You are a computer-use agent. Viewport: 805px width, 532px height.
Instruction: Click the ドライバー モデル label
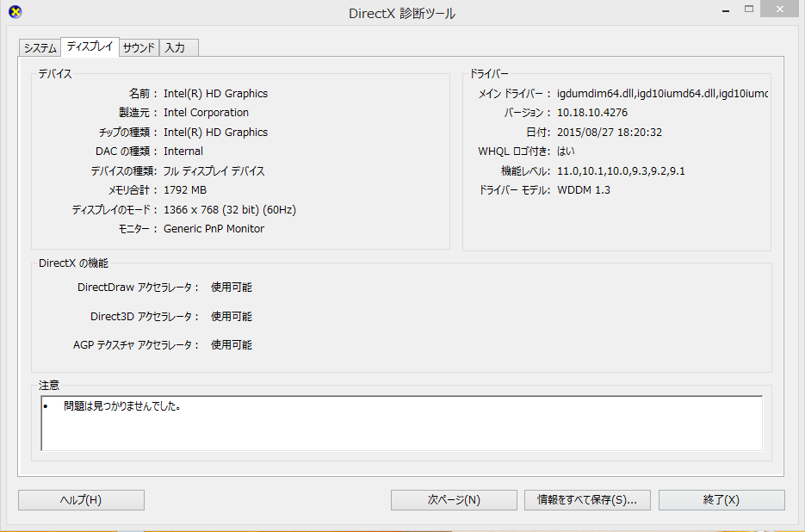514,190
